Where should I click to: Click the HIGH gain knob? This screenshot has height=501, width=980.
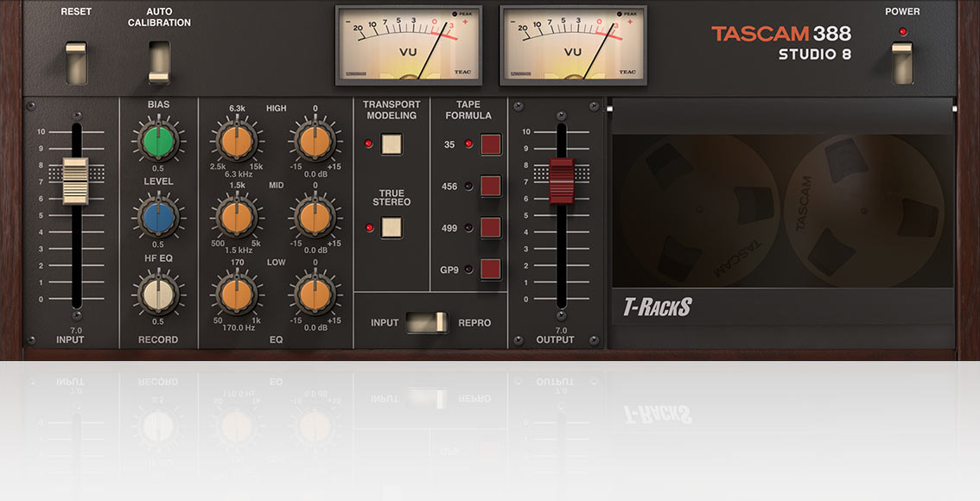pyautogui.click(x=315, y=141)
